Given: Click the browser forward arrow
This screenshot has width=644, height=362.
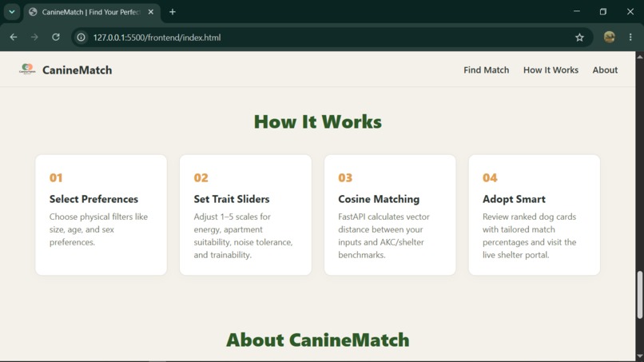Looking at the screenshot, I should pos(34,38).
